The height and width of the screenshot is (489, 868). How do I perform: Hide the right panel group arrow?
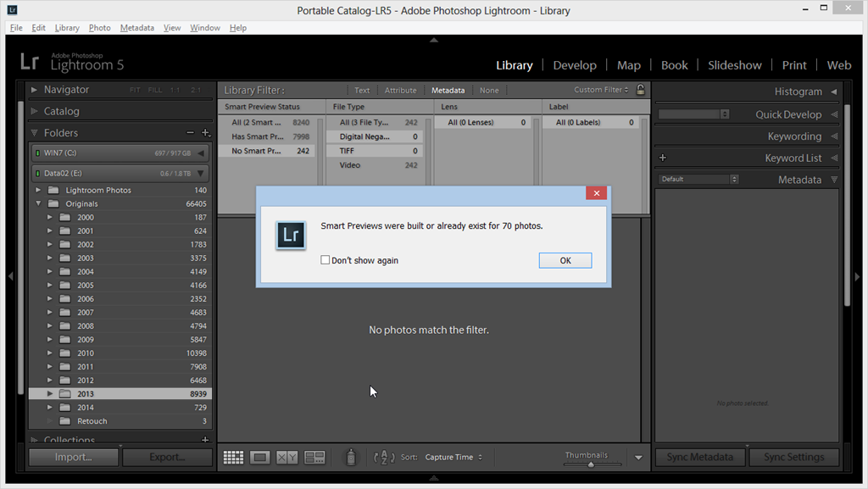pyautogui.click(x=858, y=275)
